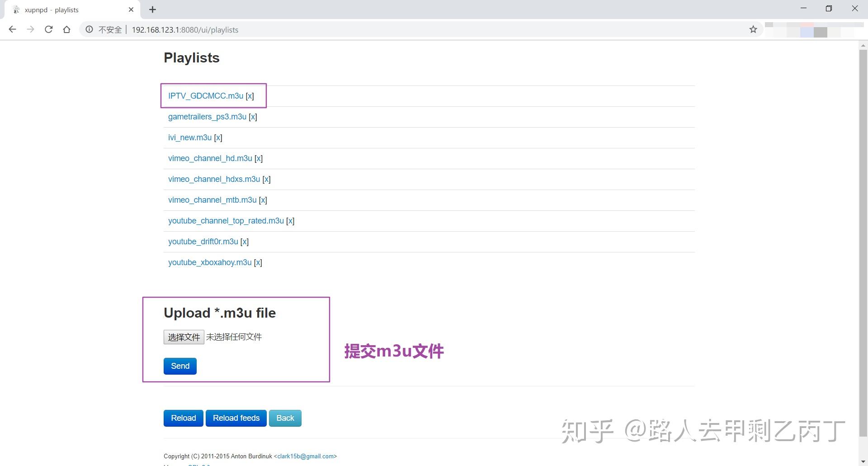868x466 pixels.
Task: Delete IPTV_GDCMCC.m3u via its x link
Action: point(250,96)
